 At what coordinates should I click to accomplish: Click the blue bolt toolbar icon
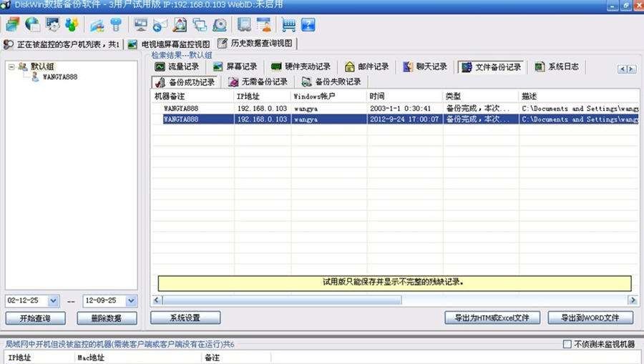(x=117, y=25)
